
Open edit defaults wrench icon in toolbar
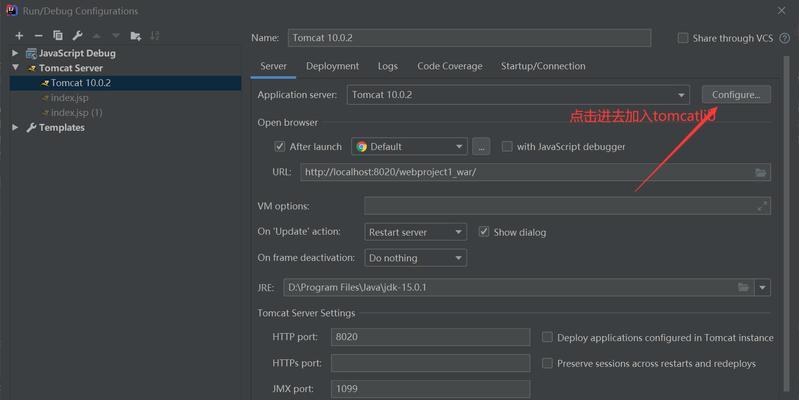(77, 35)
